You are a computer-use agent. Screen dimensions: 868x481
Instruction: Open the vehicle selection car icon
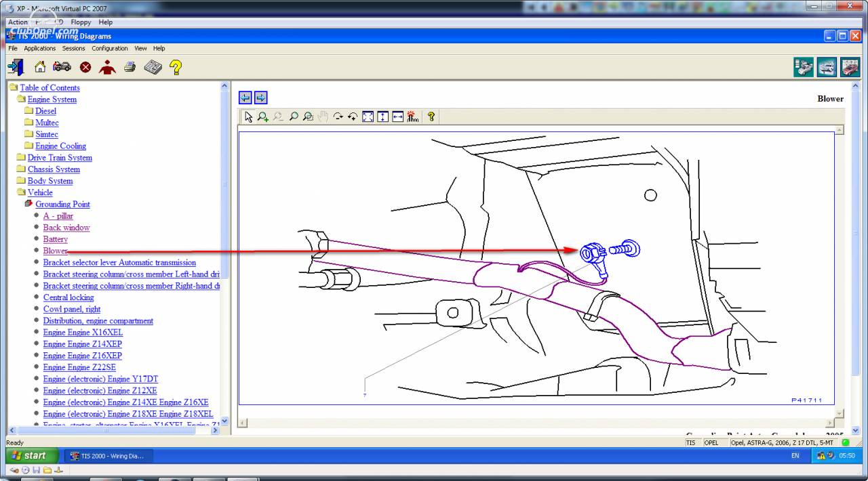pos(62,67)
